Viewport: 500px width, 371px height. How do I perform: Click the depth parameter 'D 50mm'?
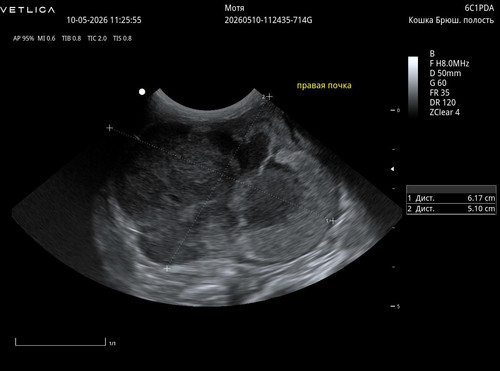click(445, 73)
